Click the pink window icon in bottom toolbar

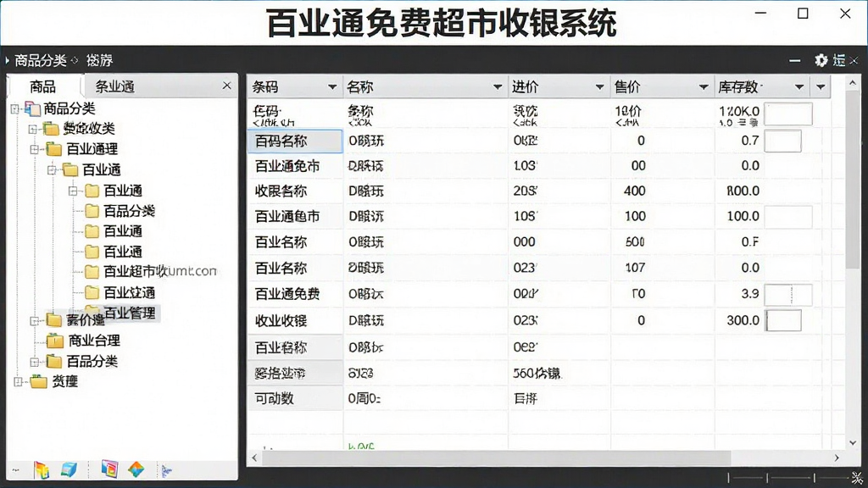pos(109,469)
